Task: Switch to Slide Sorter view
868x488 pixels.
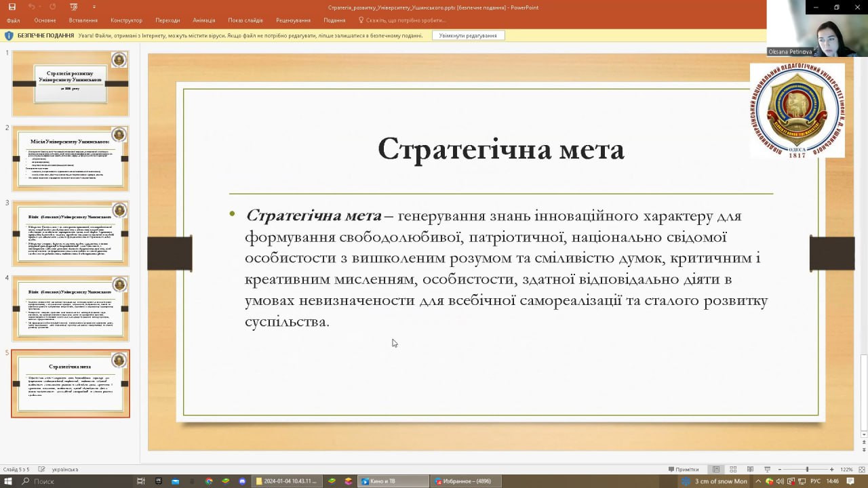Action: point(733,469)
